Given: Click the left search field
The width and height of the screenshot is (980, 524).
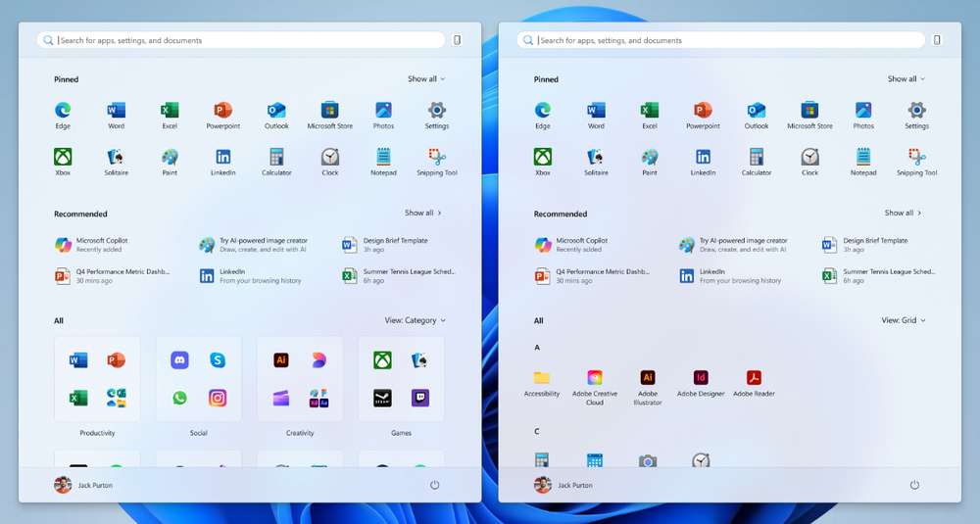Looking at the screenshot, I should [241, 40].
